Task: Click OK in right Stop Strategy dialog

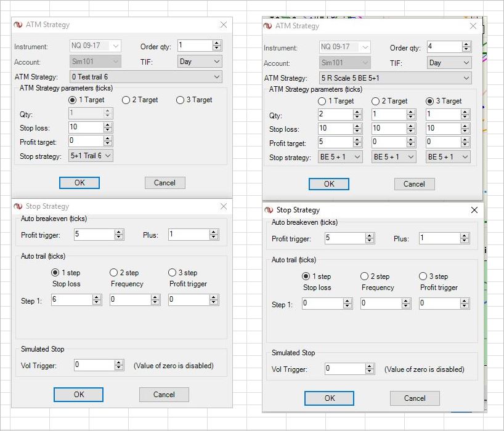Action: tap(329, 398)
